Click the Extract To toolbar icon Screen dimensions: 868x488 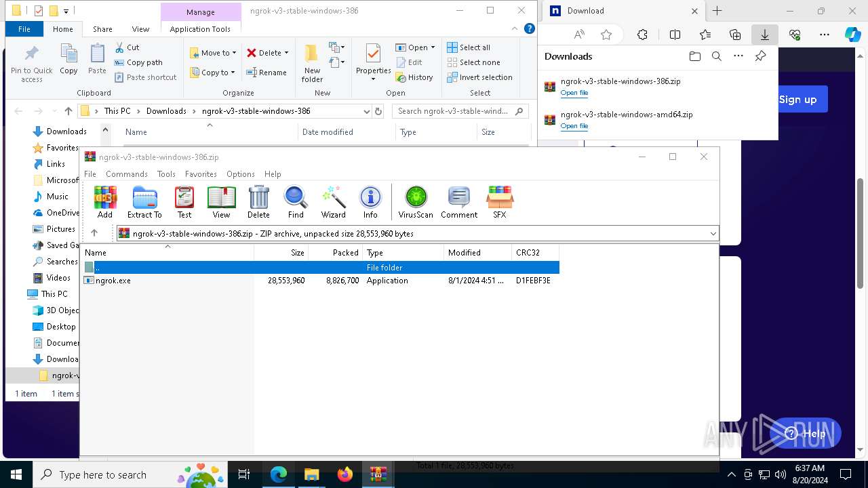[144, 202]
